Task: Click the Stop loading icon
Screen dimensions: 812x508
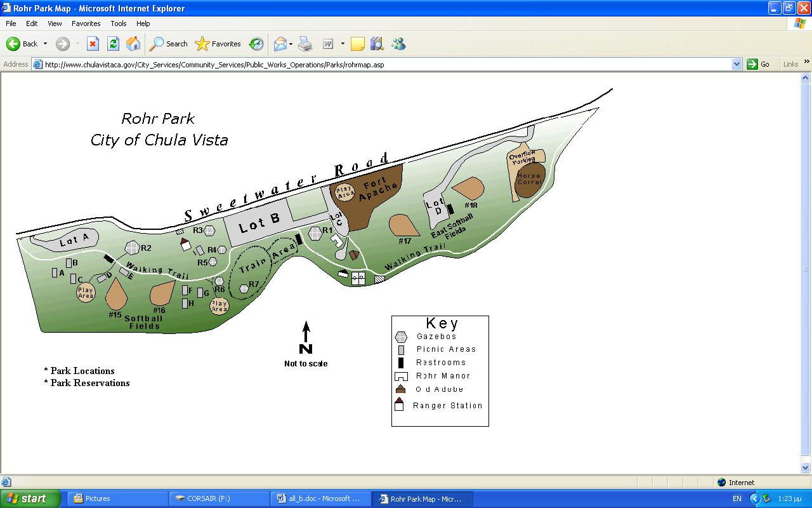Action: click(93, 44)
